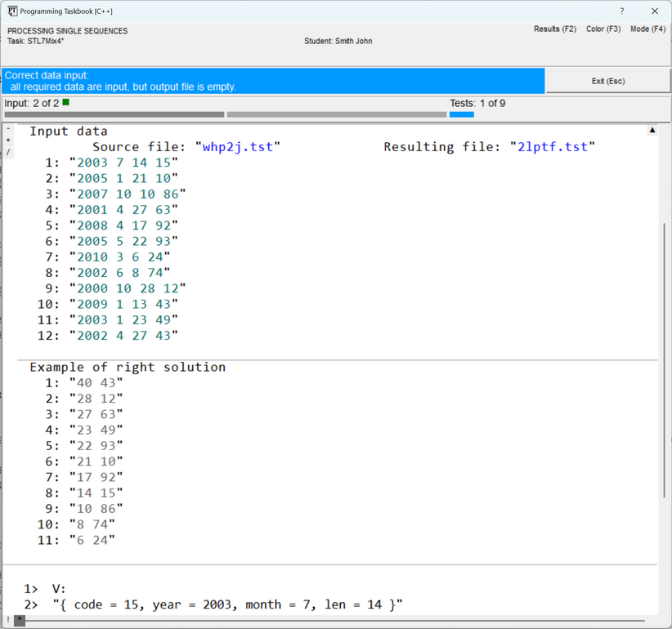This screenshot has width=672, height=629.
Task: Click the blue Tests progress bar
Action: [461, 114]
